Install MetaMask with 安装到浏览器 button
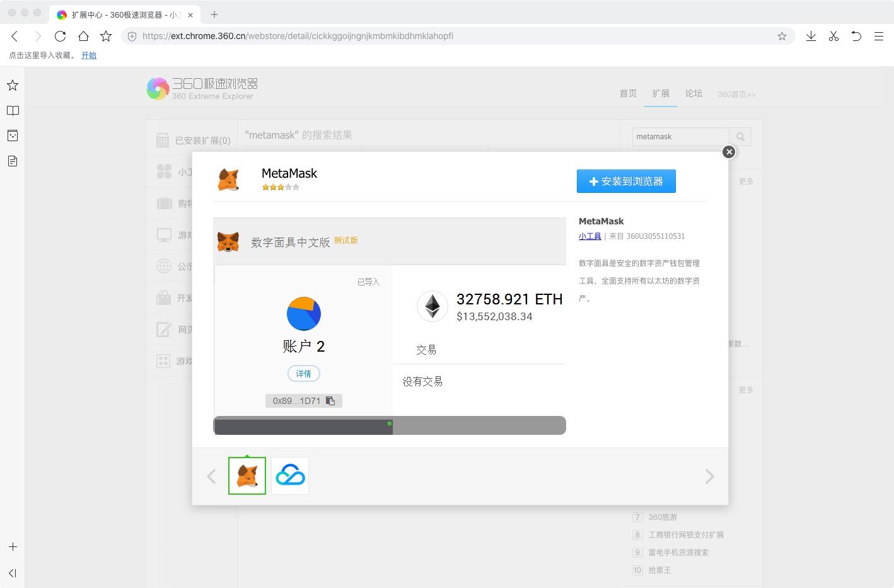This screenshot has height=588, width=894. coord(626,181)
